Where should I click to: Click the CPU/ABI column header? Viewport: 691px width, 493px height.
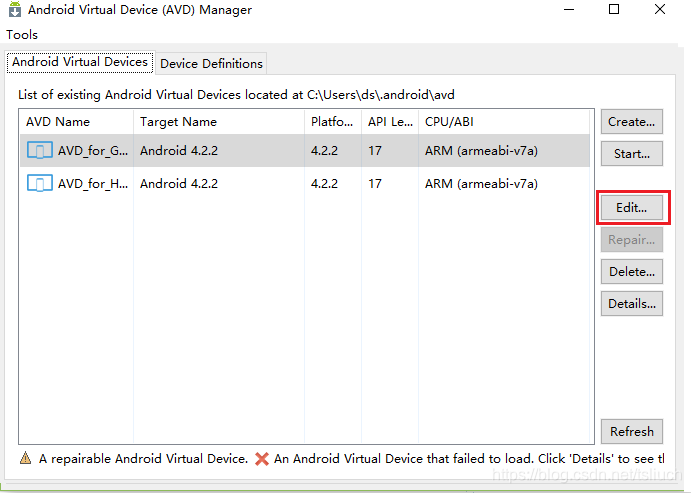click(x=504, y=122)
